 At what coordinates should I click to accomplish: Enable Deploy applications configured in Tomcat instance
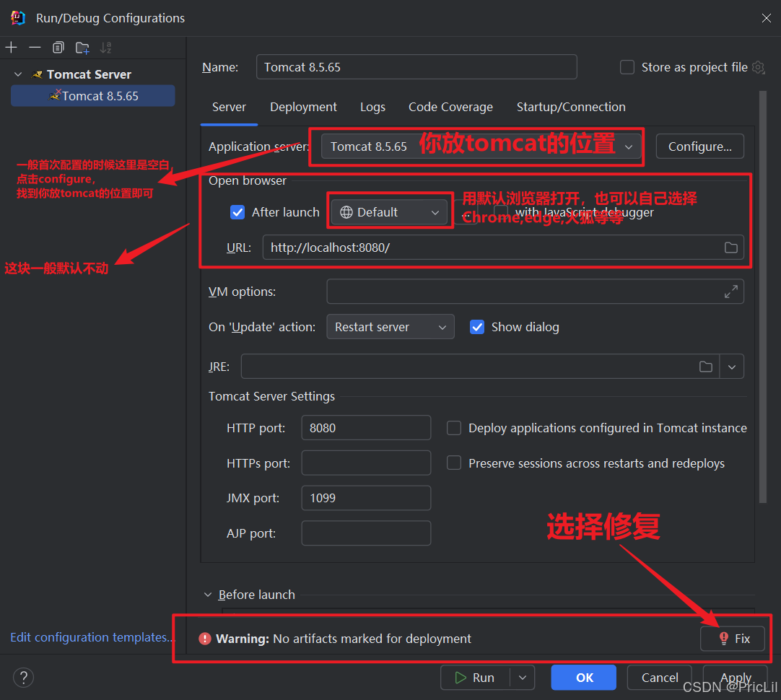(454, 428)
